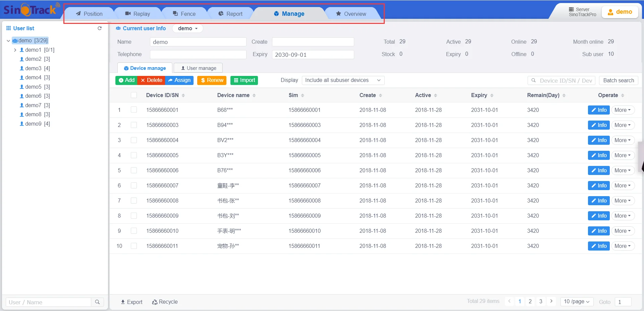The width and height of the screenshot is (644, 311).
Task: Refresh the User list panel
Action: (x=100, y=28)
